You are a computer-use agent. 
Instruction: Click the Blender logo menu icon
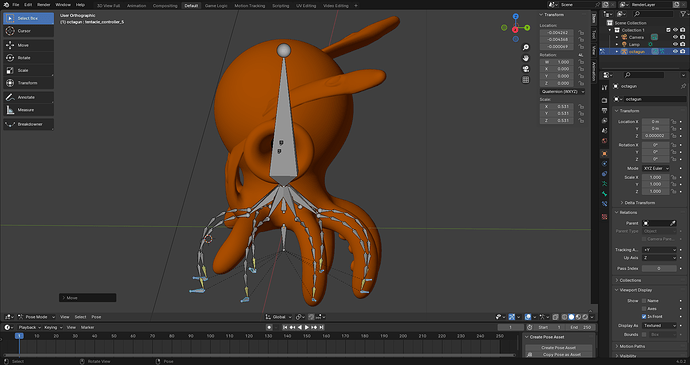pos(6,5)
